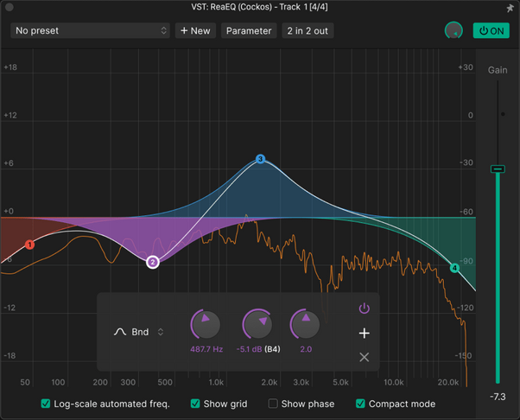
Task: Disable Log-scale automated freq. checkbox
Action: 46,404
